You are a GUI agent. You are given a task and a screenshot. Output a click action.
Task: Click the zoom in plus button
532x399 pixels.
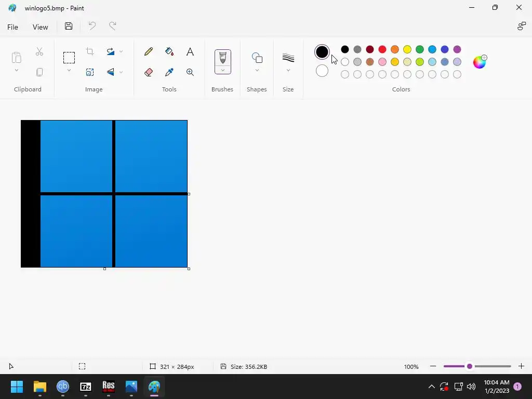[522, 366]
